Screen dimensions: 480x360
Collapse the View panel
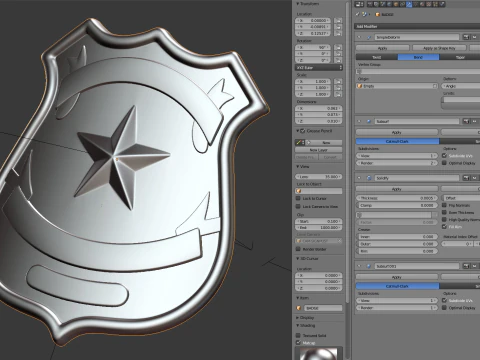(298, 166)
